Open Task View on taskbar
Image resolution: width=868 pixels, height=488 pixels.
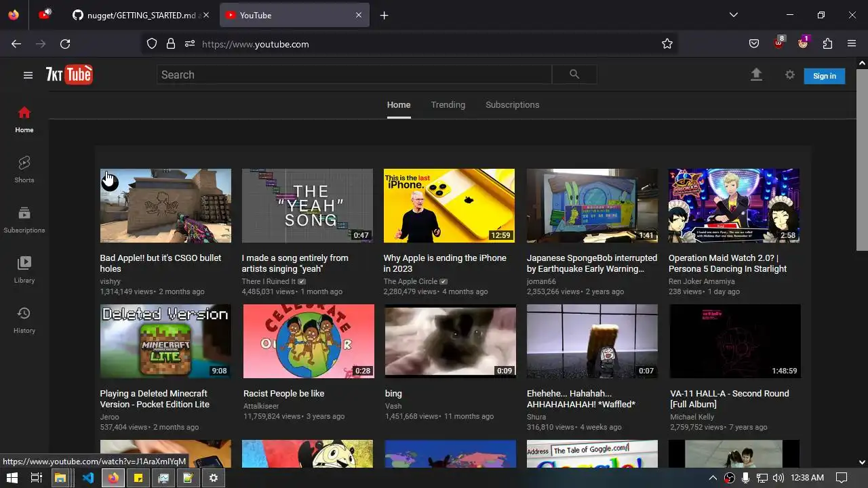coord(36,478)
